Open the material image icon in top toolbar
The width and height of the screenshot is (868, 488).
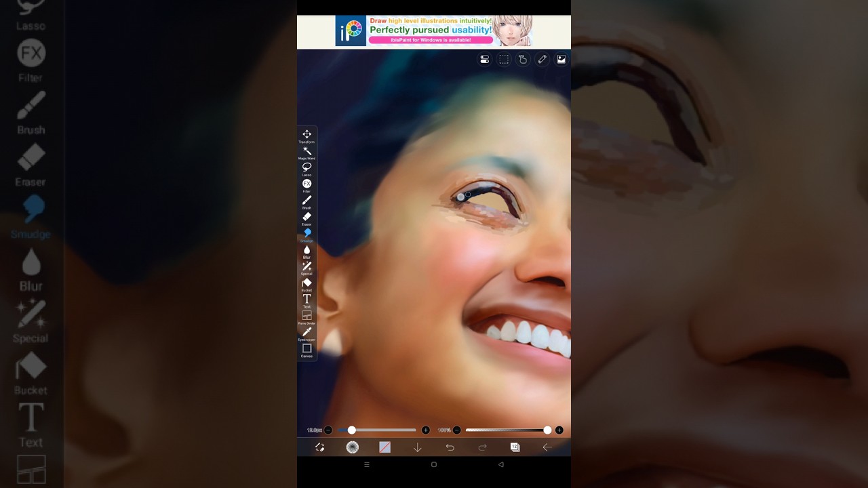pos(561,60)
